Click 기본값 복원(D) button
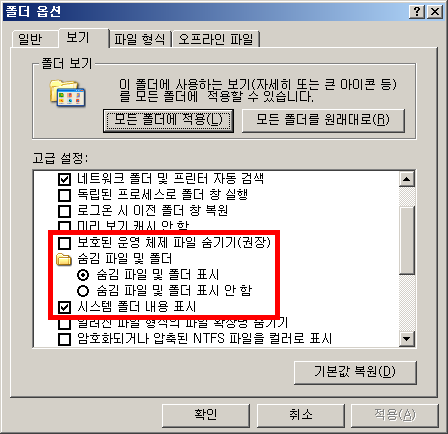 [x=355, y=372]
